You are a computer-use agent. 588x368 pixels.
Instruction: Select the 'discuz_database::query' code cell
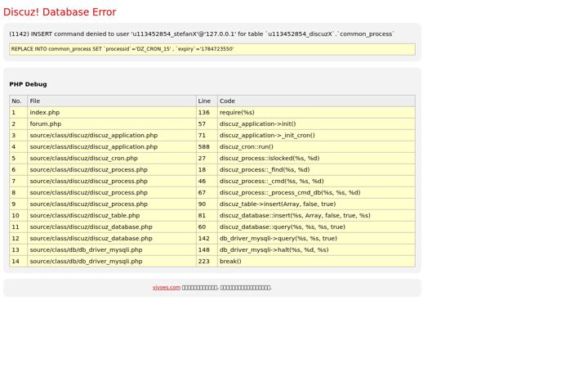pos(316,227)
